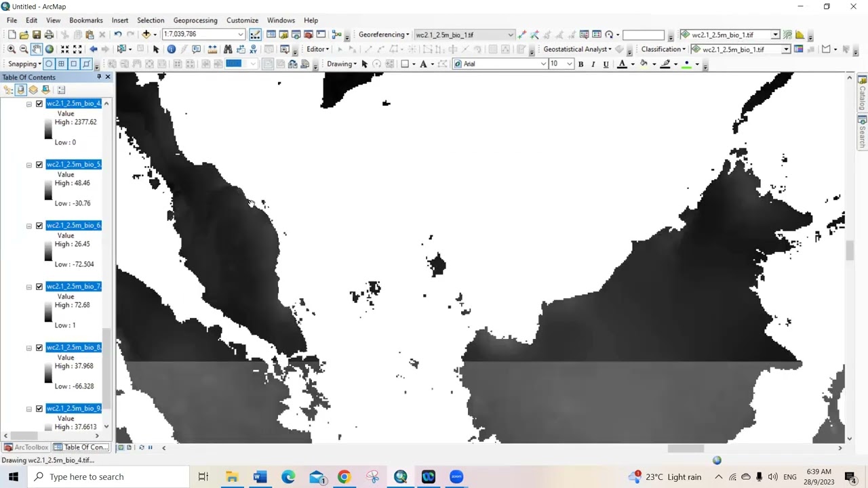The width and height of the screenshot is (868, 488).
Task: Open Google Chrome from the taskbar
Action: click(344, 477)
